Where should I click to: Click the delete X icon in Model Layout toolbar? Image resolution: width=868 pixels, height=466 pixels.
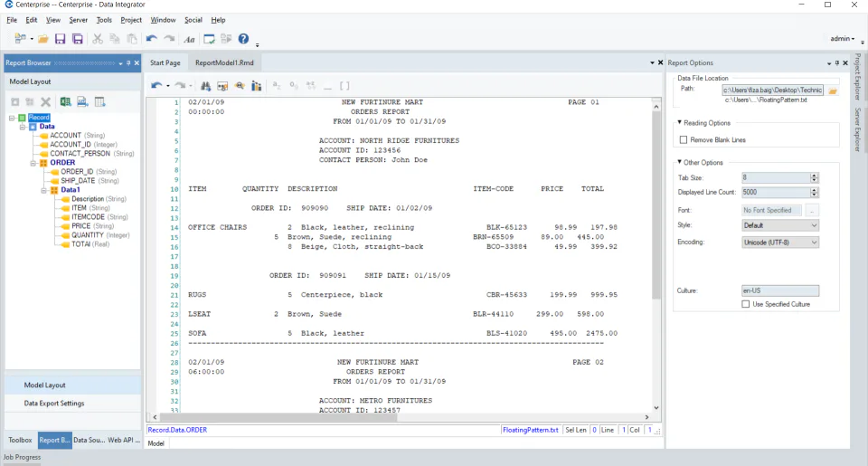[46, 102]
